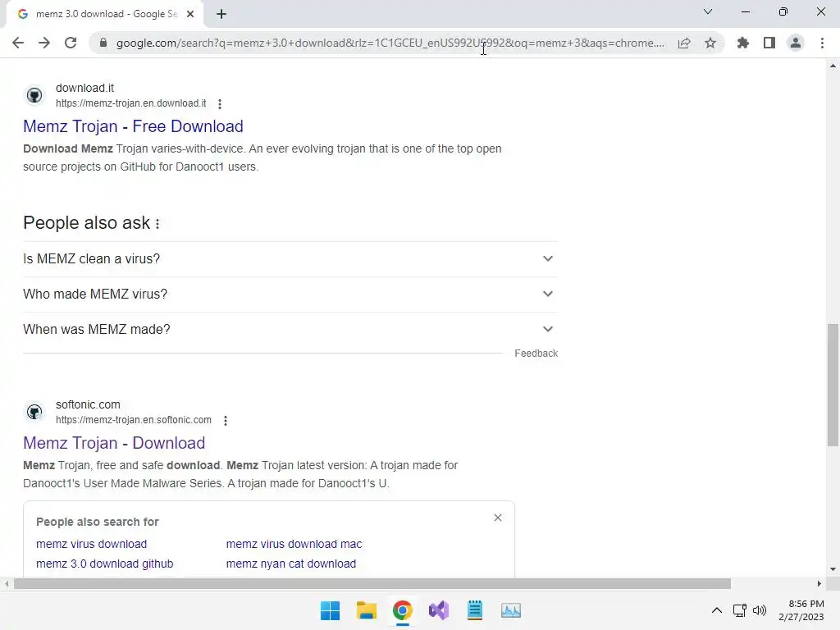Click the softonic.com URL text
The height and width of the screenshot is (630, 840).
click(134, 420)
